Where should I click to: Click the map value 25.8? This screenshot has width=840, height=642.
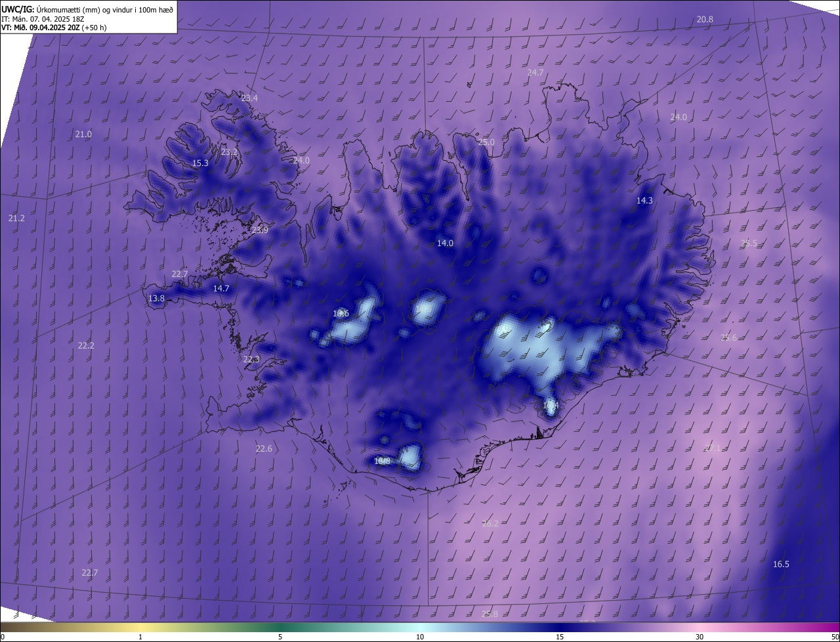(x=490, y=614)
